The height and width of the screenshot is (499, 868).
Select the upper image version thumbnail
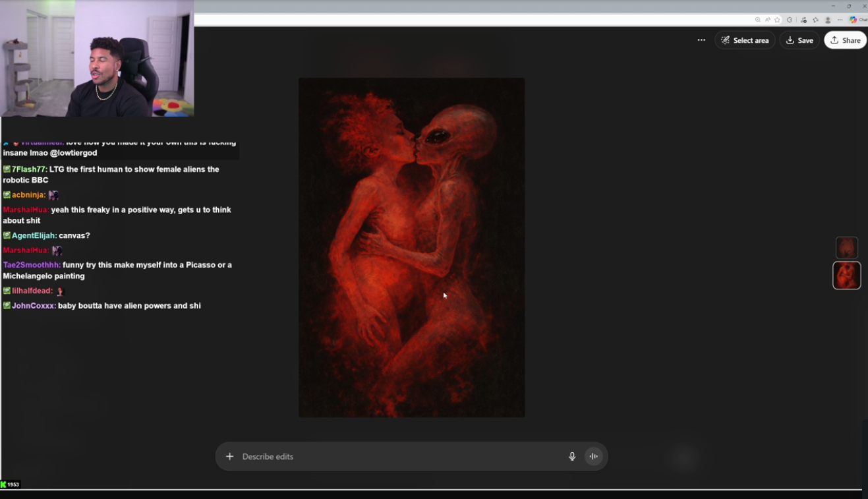point(847,248)
